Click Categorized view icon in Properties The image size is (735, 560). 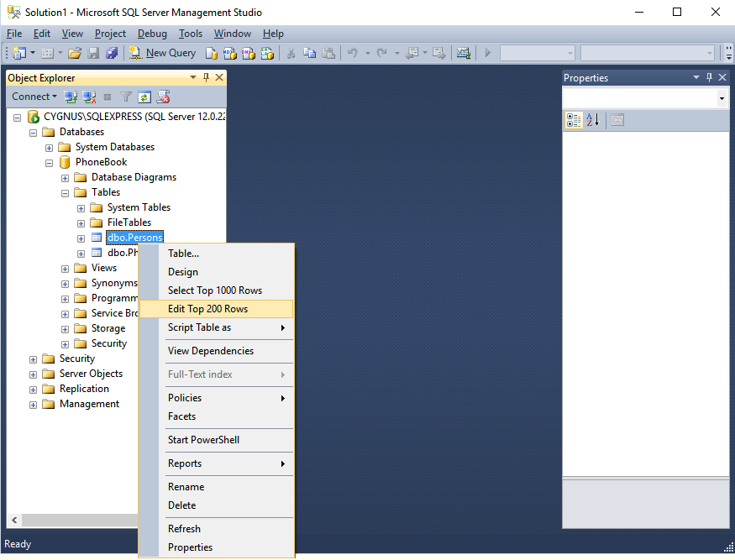pos(574,120)
